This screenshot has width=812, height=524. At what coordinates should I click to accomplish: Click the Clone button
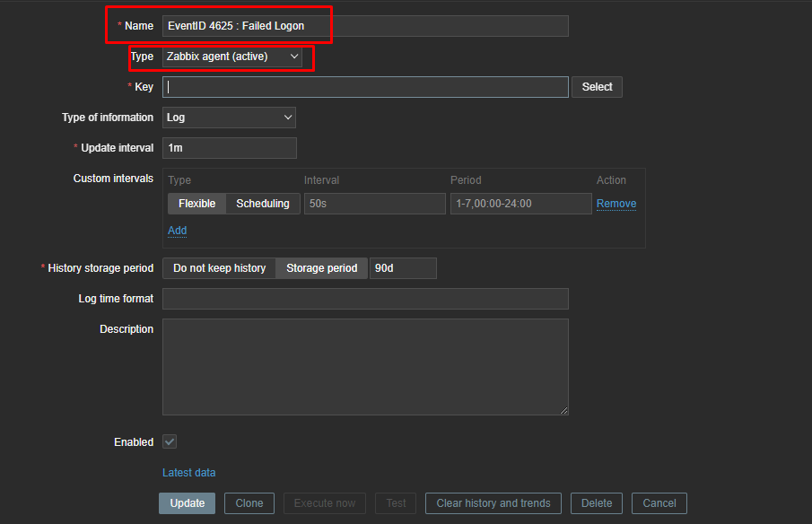pos(249,502)
